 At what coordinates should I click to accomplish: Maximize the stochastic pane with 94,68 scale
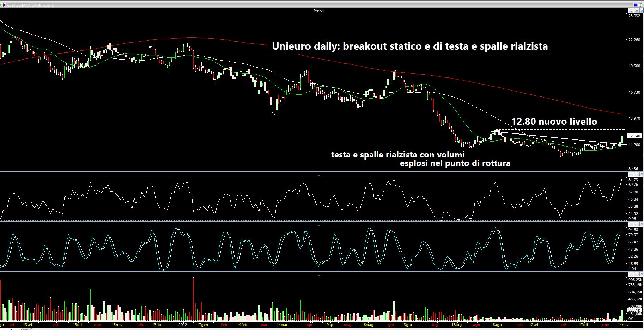(637, 224)
